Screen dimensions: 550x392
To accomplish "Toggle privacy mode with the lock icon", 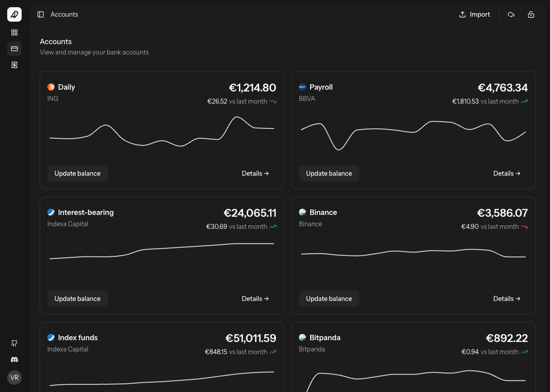I will pyautogui.click(x=531, y=14).
